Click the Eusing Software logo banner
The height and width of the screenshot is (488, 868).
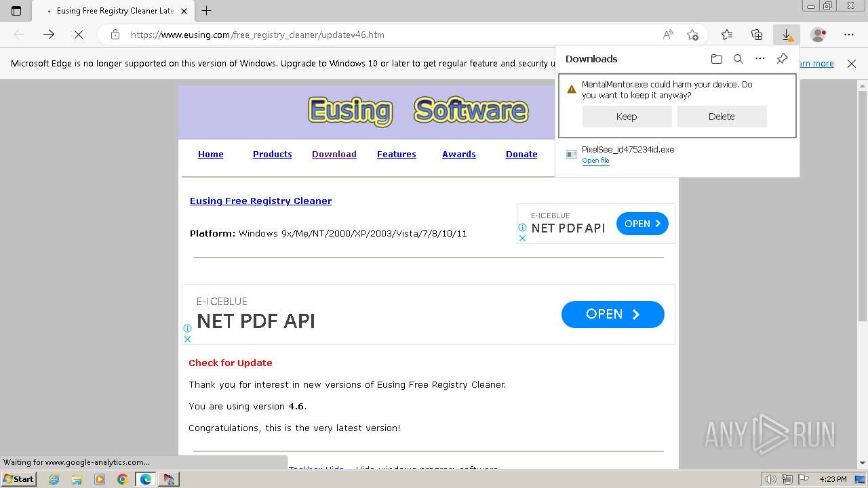pos(418,110)
